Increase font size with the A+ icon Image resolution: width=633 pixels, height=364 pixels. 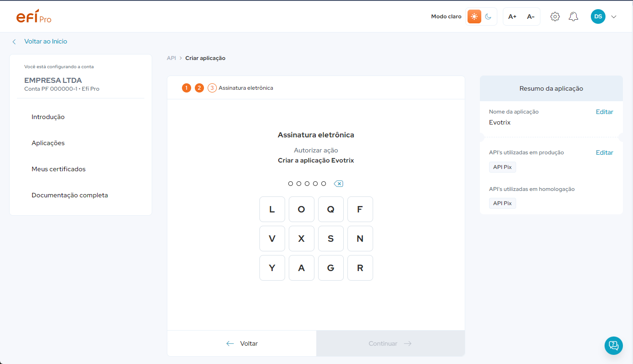click(512, 16)
